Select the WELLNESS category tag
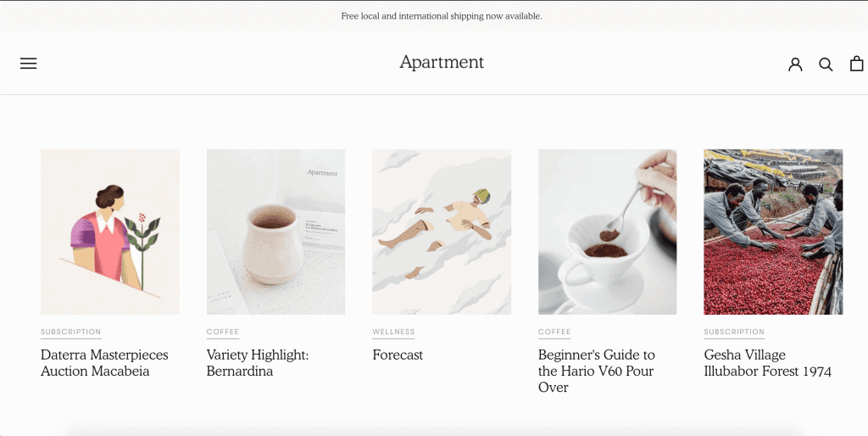 tap(393, 332)
